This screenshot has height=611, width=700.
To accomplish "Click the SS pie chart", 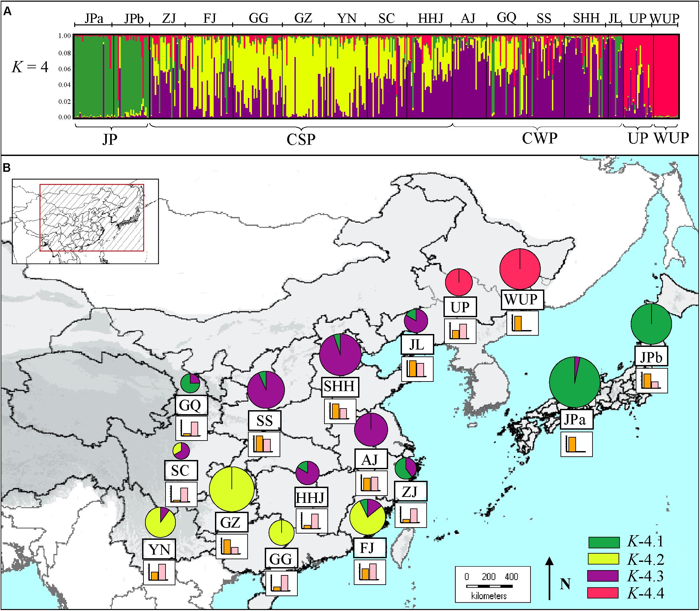I will click(x=266, y=390).
